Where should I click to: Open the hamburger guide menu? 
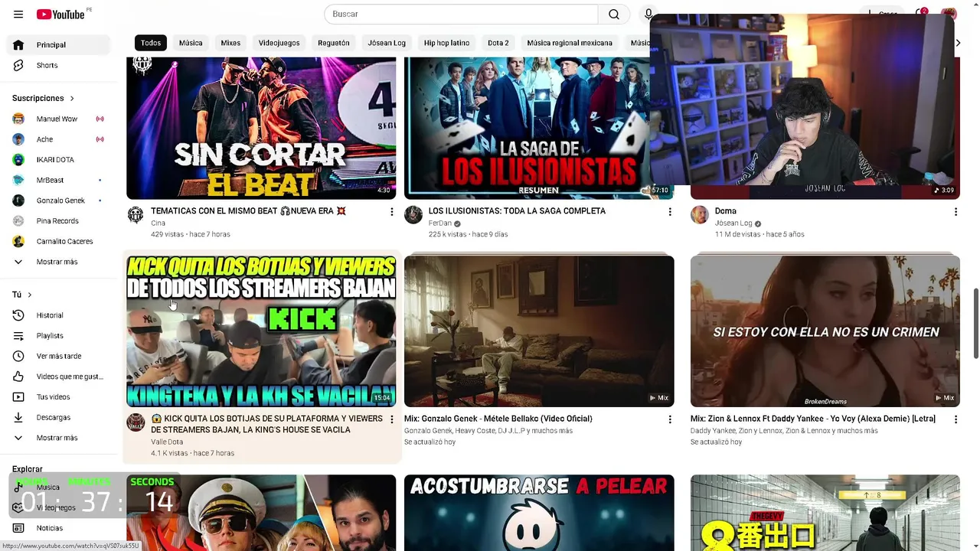point(18,15)
